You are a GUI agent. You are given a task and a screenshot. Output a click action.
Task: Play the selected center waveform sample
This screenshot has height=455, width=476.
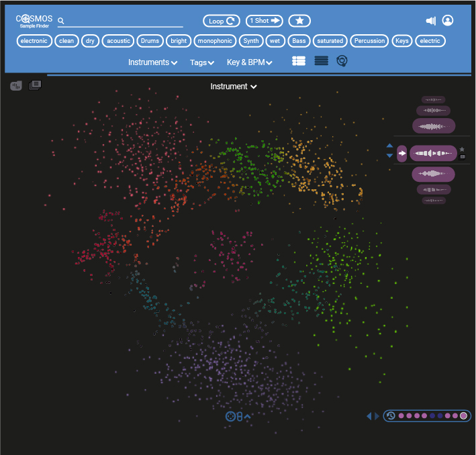[433, 153]
